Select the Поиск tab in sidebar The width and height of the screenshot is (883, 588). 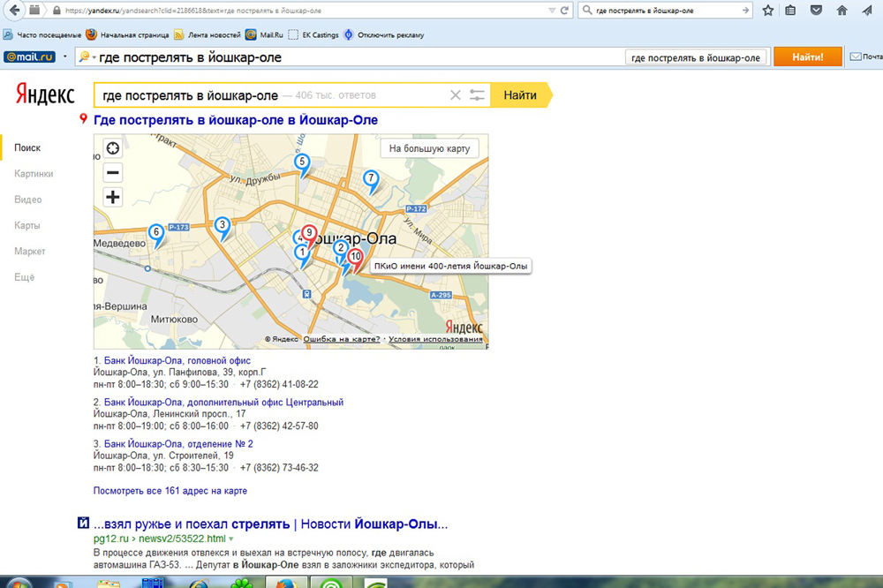[x=27, y=147]
